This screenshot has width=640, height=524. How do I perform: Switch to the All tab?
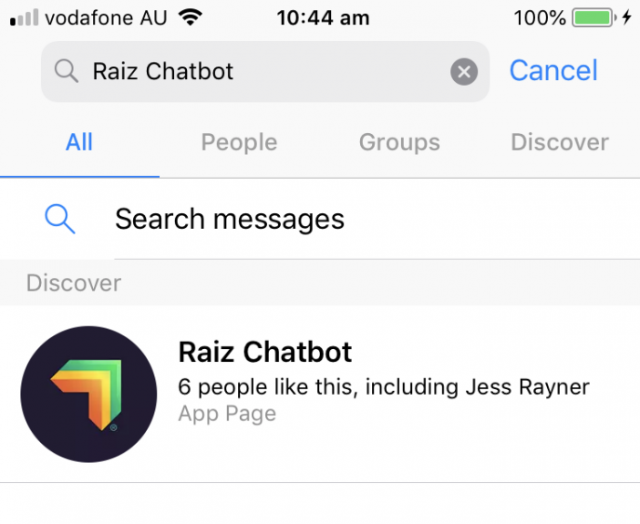[79, 142]
